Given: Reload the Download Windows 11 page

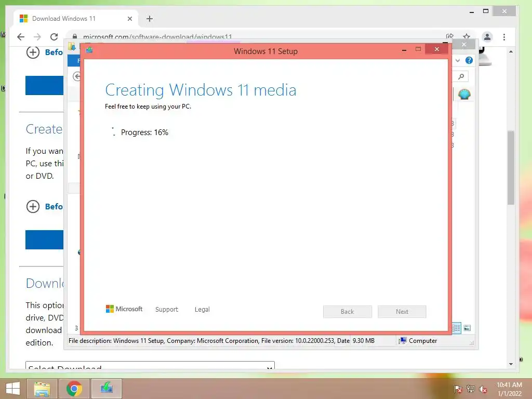Looking at the screenshot, I should coord(54,37).
